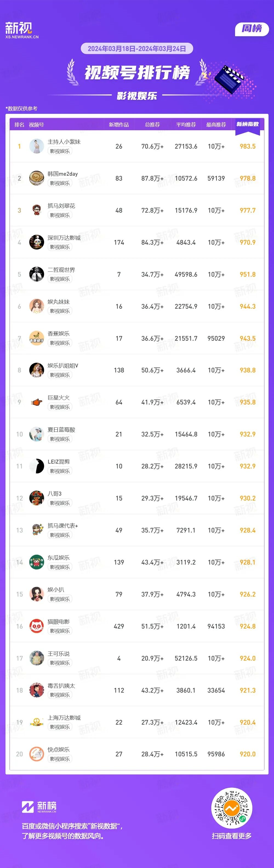Click the 猫眼电影 red cat logo
This screenshot has height=868, width=274.
coord(36,626)
